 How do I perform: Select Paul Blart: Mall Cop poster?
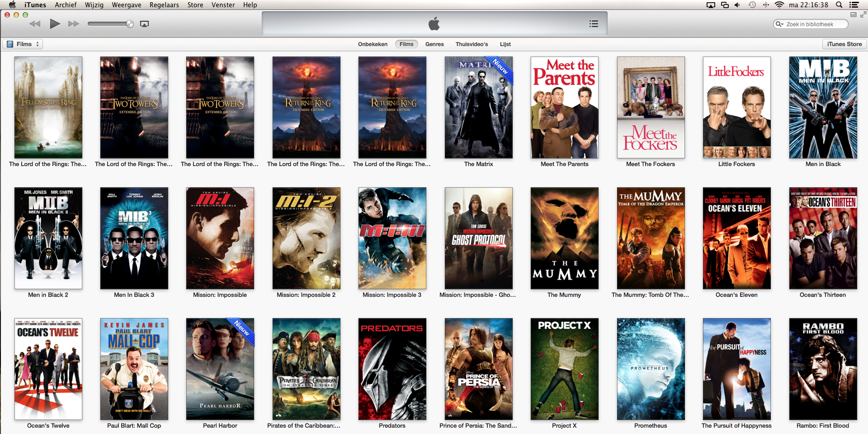pos(134,369)
